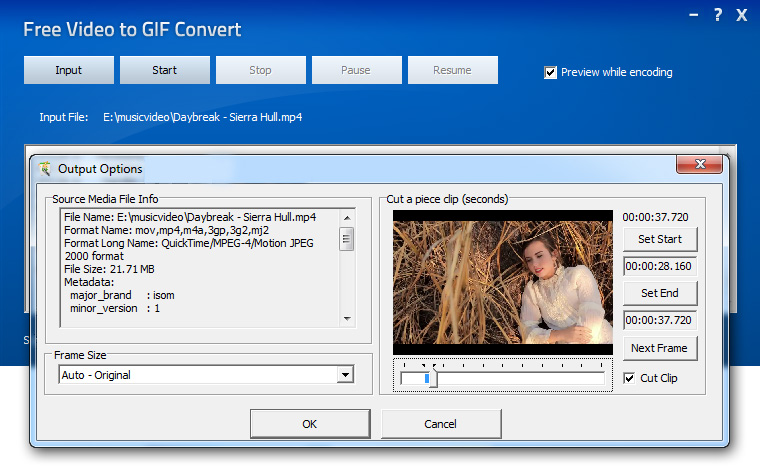This screenshot has height=471, width=760.
Task: Click the Output Options dialog title icon
Action: coord(45,168)
